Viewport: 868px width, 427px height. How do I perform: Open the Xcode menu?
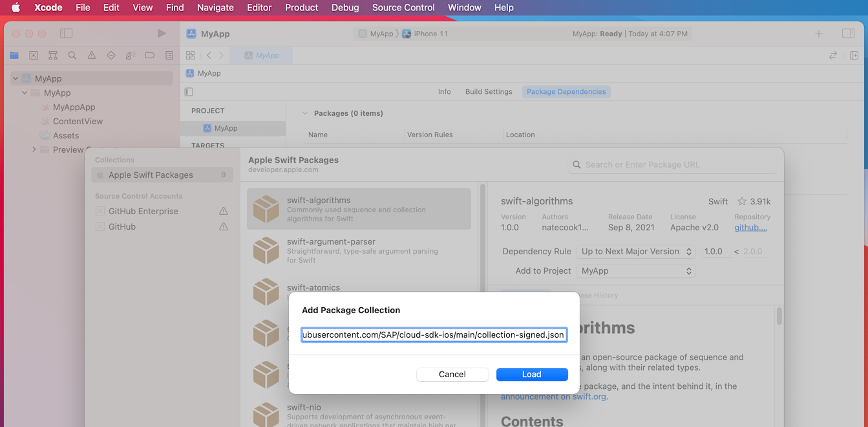pyautogui.click(x=48, y=8)
